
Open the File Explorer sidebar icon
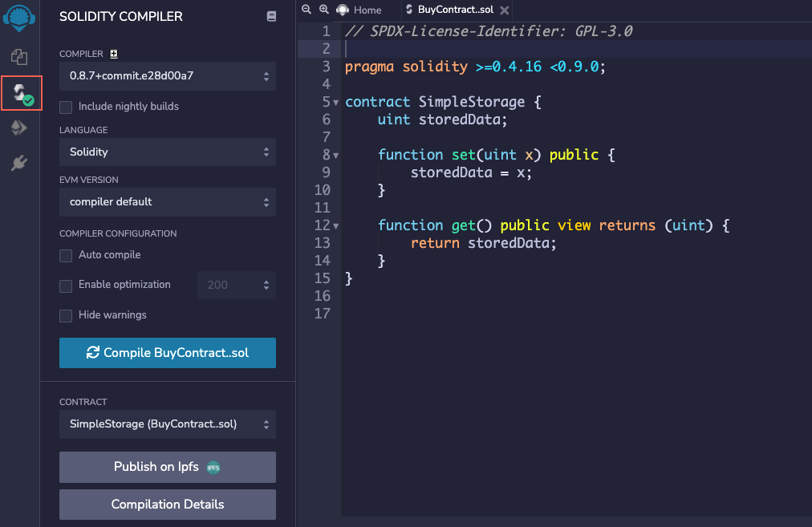click(x=18, y=57)
